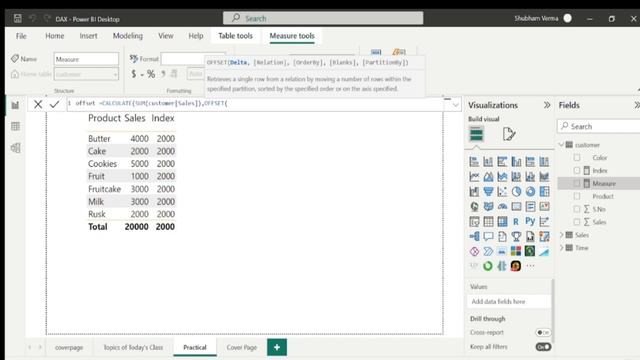The width and height of the screenshot is (640, 360).
Task: Apply percentage format icon
Action: pyautogui.click(x=151, y=74)
